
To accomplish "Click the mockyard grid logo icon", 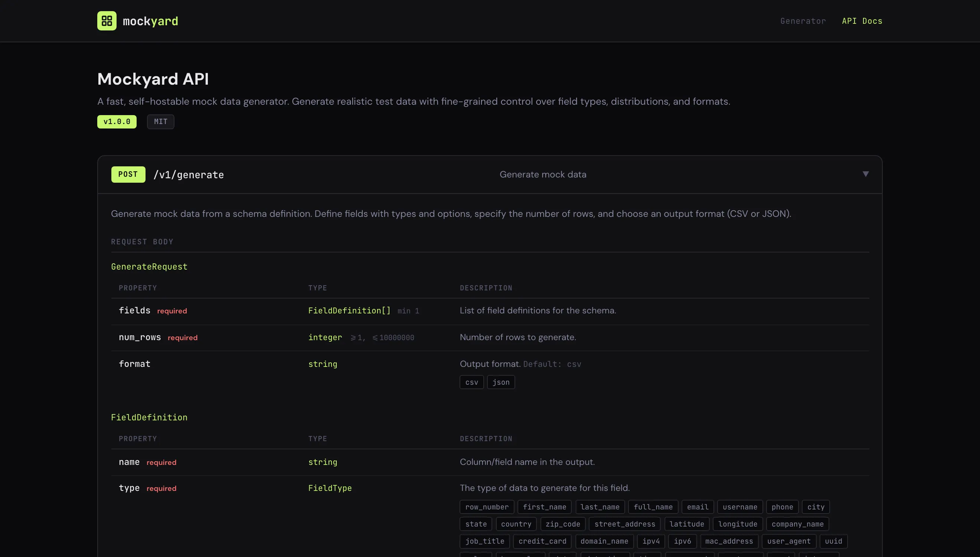I will 107,21.
